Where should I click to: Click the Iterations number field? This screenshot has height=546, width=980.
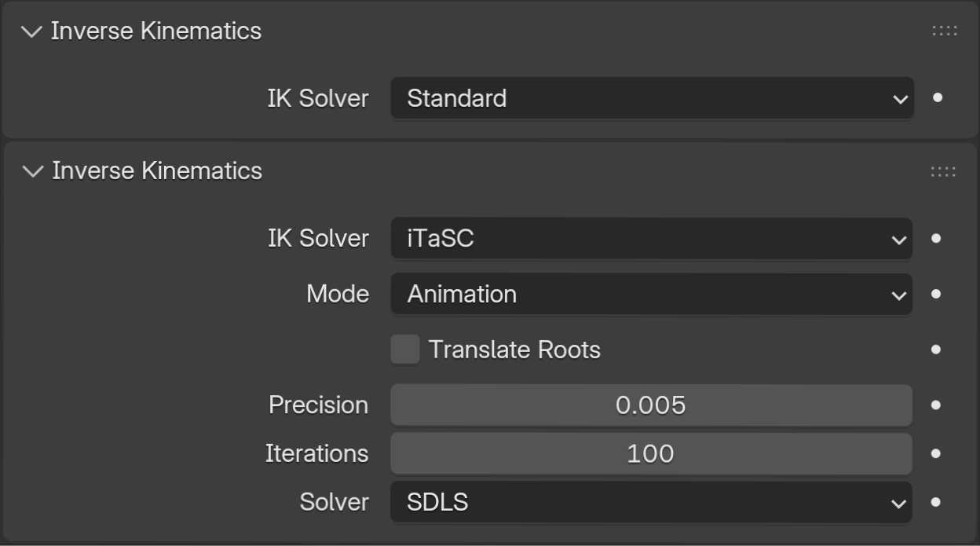[652, 453]
